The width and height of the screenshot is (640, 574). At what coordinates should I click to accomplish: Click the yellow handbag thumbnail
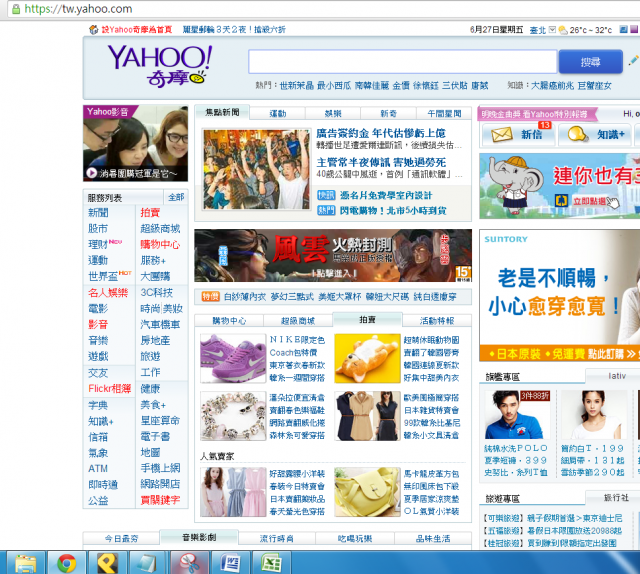point(367,492)
